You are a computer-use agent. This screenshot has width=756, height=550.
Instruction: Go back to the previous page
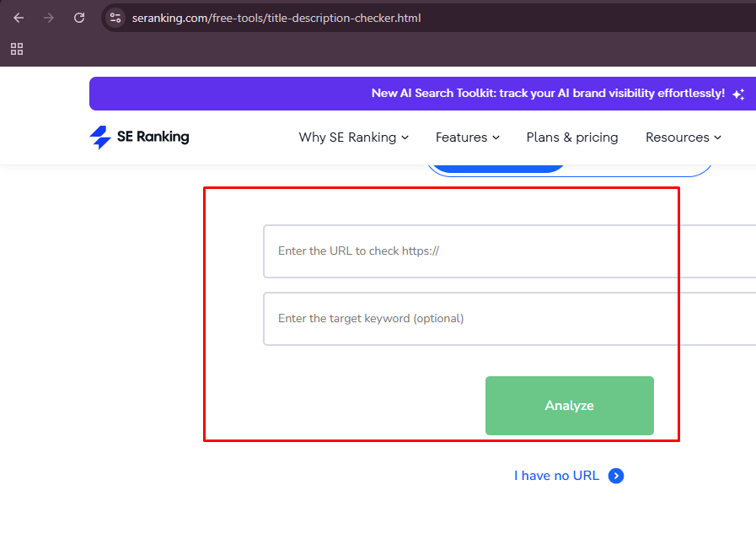click(19, 18)
